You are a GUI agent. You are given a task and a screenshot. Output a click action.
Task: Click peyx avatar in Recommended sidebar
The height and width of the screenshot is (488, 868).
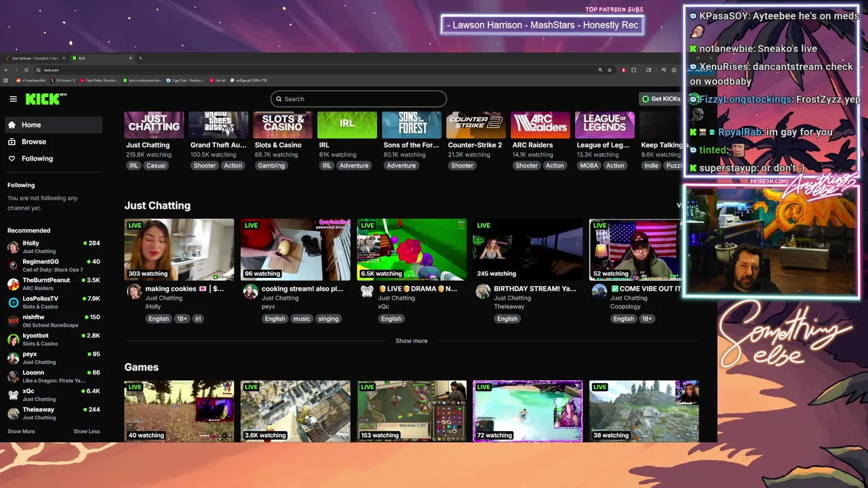tap(13, 358)
